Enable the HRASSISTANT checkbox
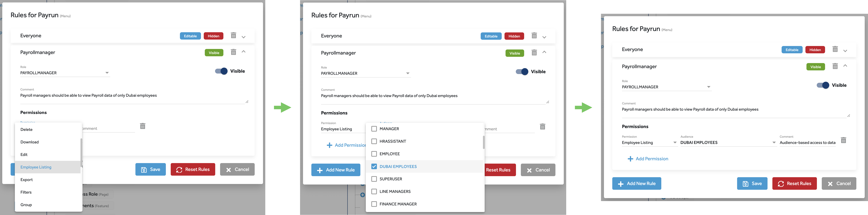This screenshot has width=868, height=215. (374, 141)
